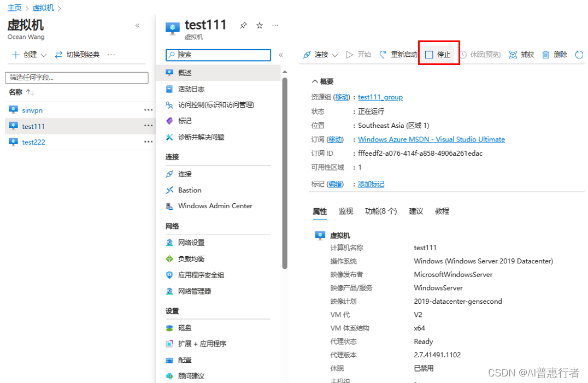Switch to the Tutorials (教程) tab

[x=442, y=211]
